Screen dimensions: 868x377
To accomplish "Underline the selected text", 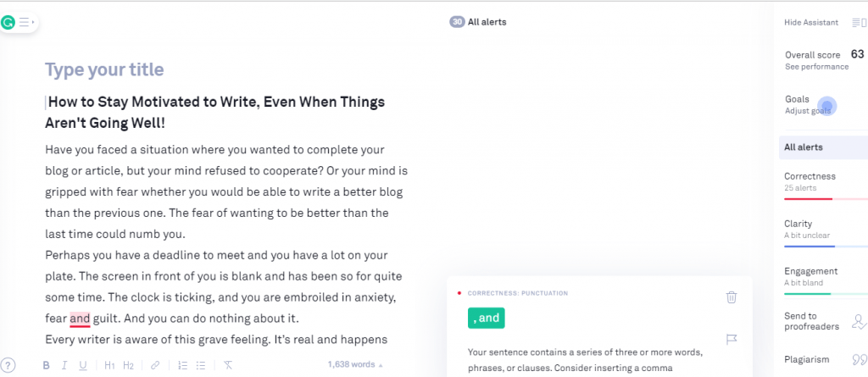I will coord(83,365).
